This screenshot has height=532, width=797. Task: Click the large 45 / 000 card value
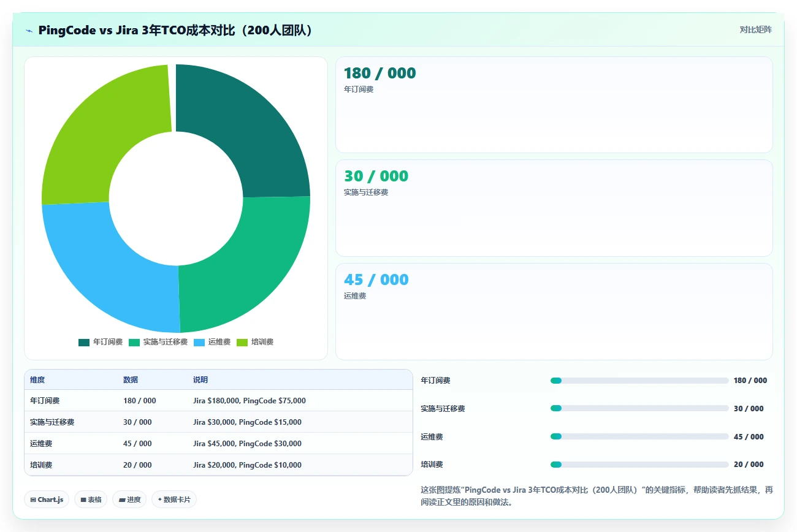(x=376, y=279)
